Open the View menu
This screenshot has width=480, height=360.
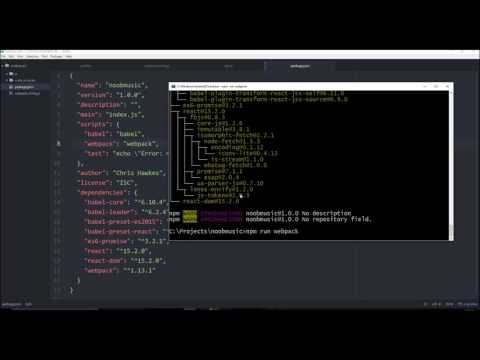point(20,56)
